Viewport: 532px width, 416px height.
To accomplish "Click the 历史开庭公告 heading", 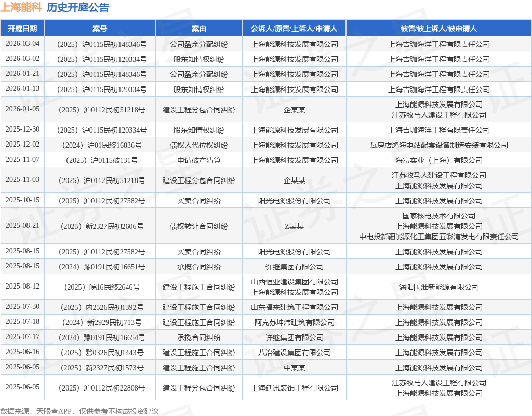I will [x=78, y=7].
